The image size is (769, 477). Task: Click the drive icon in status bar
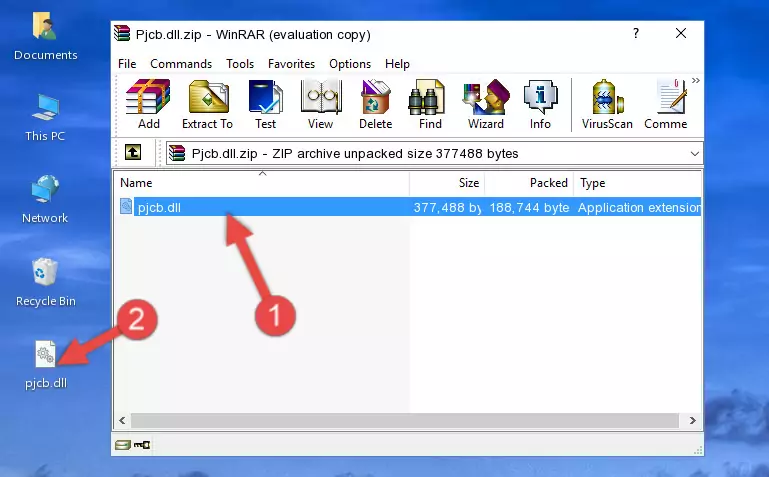[123, 445]
